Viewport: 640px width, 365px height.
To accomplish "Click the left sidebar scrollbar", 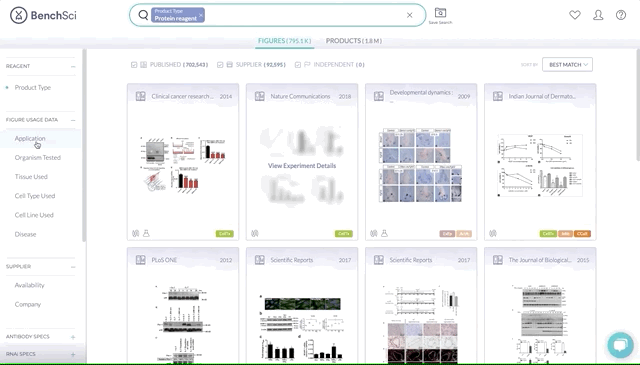I will pyautogui.click(x=84, y=146).
